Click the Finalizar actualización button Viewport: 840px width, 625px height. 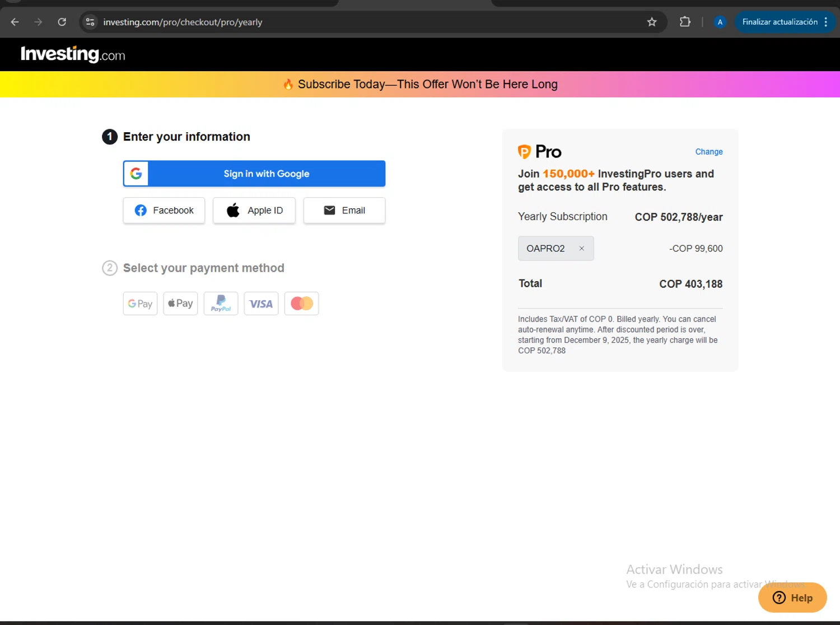780,22
